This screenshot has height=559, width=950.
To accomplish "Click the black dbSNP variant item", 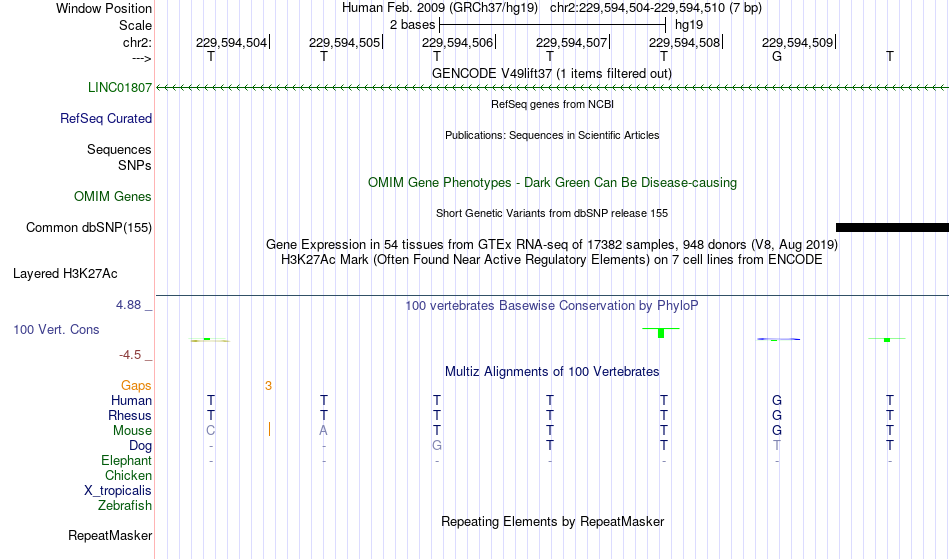I will (892, 228).
